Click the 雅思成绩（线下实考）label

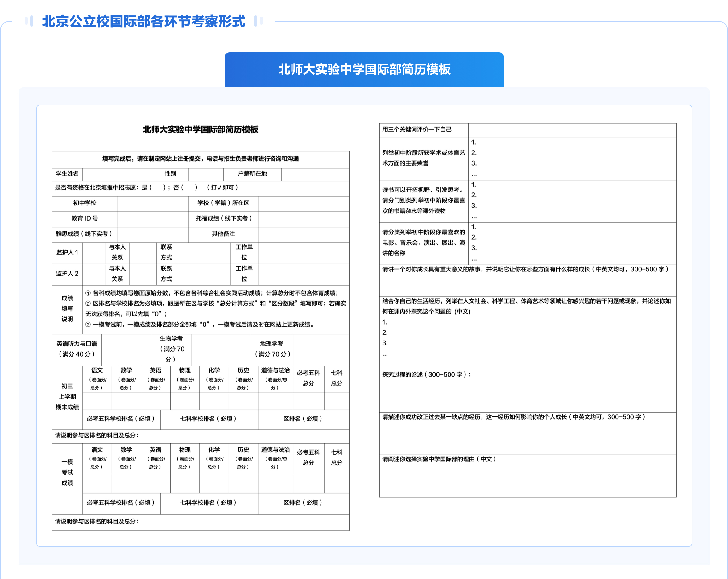85,234
